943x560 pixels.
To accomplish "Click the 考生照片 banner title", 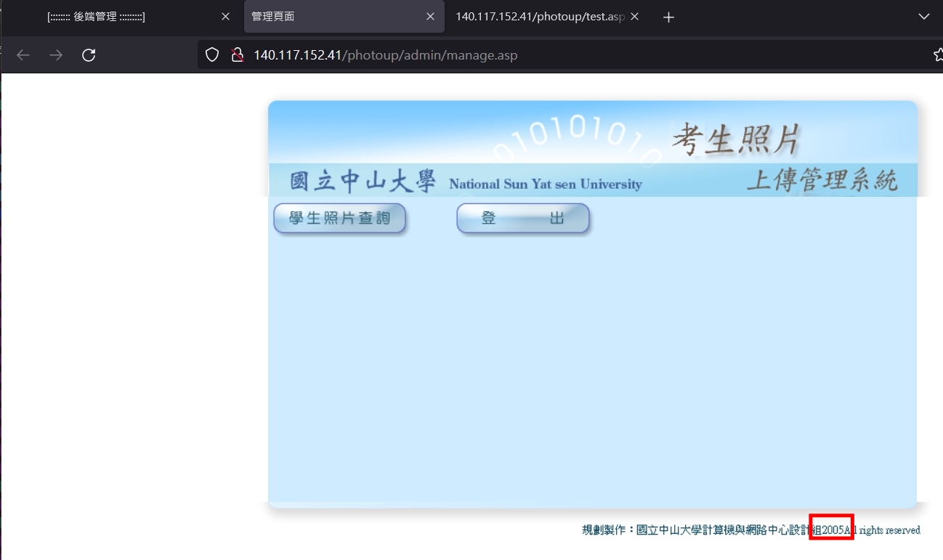I will pos(736,139).
